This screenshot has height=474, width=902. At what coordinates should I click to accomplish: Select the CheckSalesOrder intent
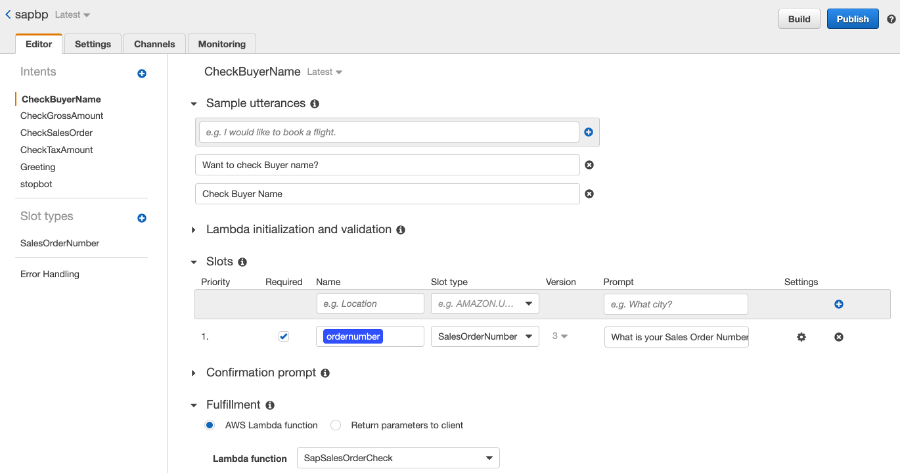57,133
